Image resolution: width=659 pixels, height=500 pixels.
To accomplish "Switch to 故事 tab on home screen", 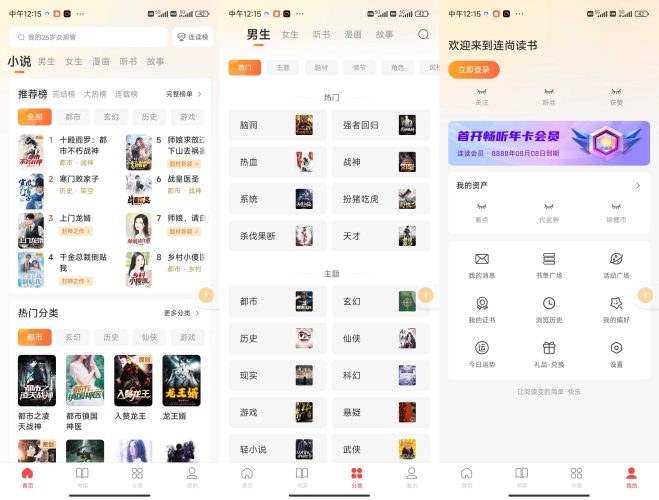I will click(x=155, y=62).
